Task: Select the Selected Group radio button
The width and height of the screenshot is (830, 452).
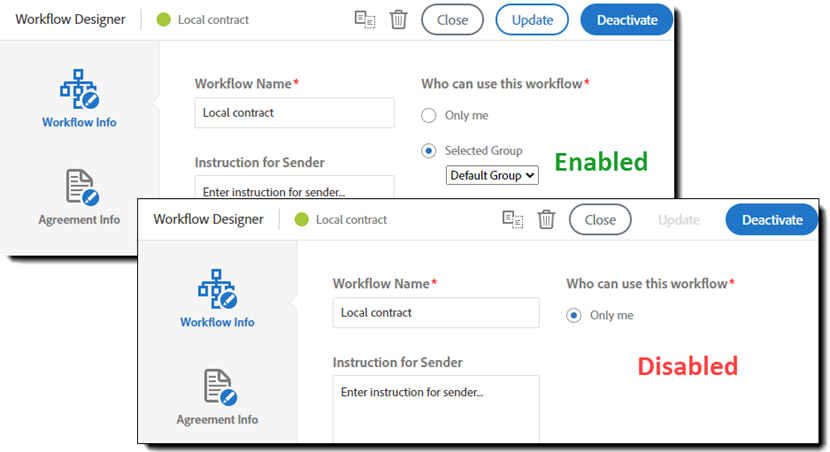Action: tap(429, 151)
